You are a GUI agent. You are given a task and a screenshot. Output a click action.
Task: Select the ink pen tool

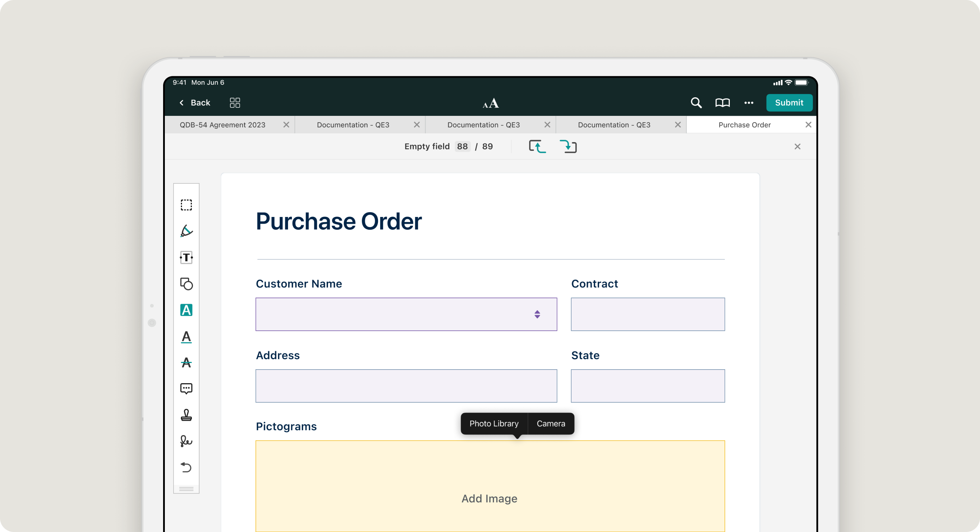(186, 231)
